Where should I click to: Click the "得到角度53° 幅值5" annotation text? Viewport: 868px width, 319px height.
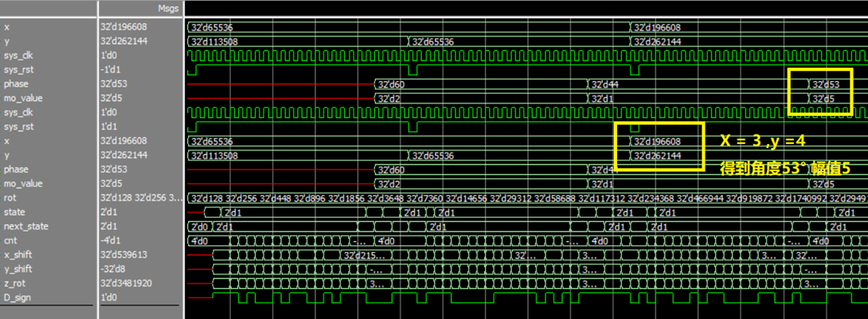pos(784,168)
